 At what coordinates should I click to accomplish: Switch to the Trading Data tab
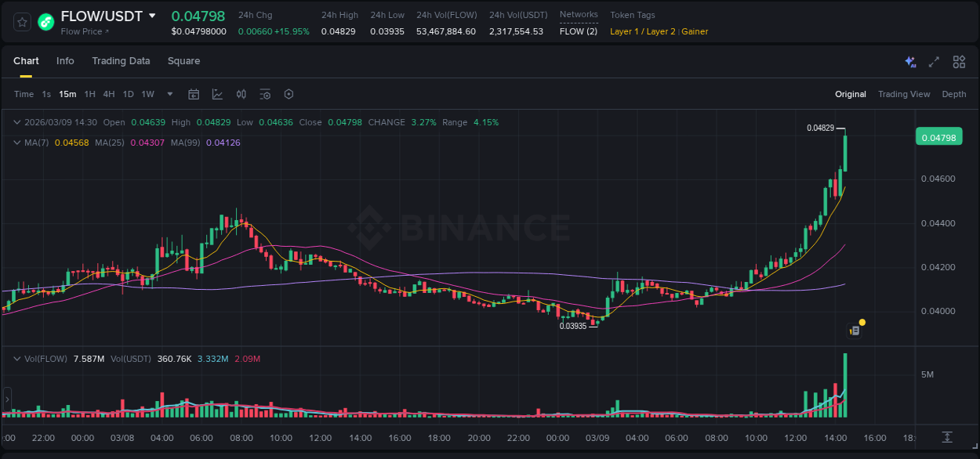121,61
